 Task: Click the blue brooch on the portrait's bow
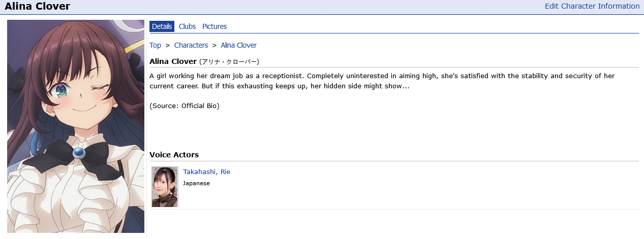78,152
